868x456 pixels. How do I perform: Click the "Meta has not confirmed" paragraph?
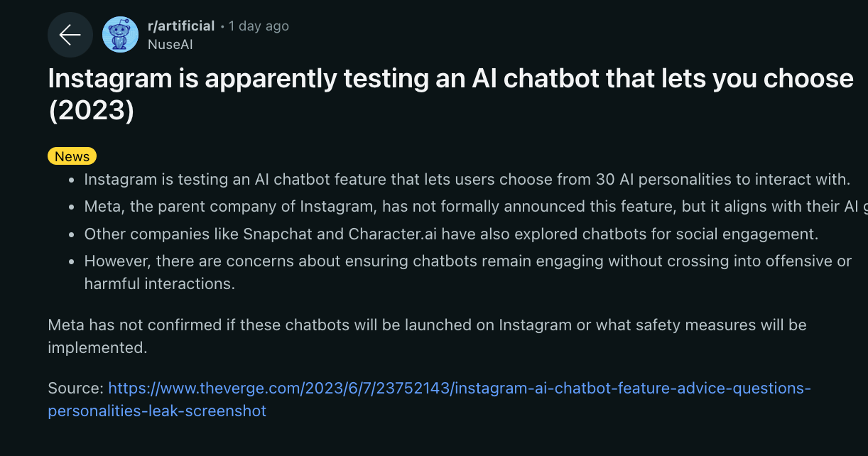(x=427, y=325)
